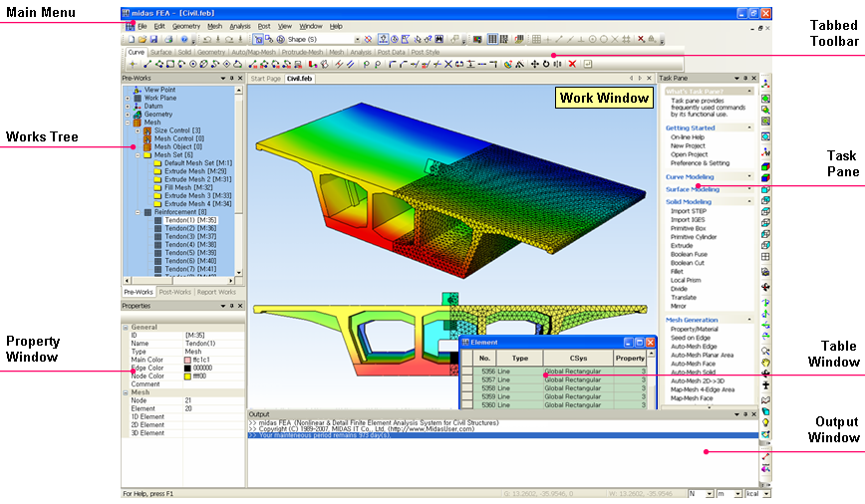Click the Open folder icon in toolbar
Viewport: 865px width, 504px height.
141,39
